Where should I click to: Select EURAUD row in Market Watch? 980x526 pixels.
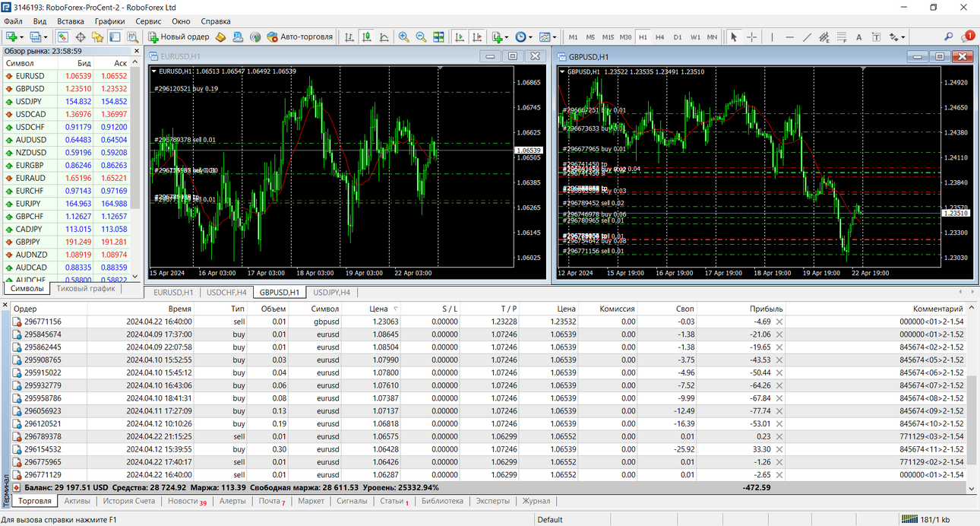(x=65, y=178)
